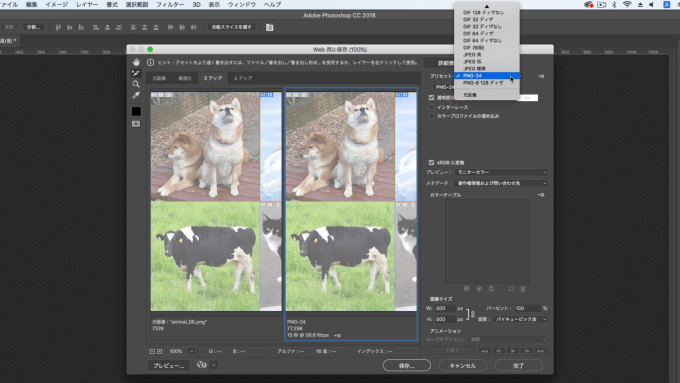Viewport: 680px width, 383px height.
Task: Choose JPEG 標準 preset
Action: pos(487,69)
